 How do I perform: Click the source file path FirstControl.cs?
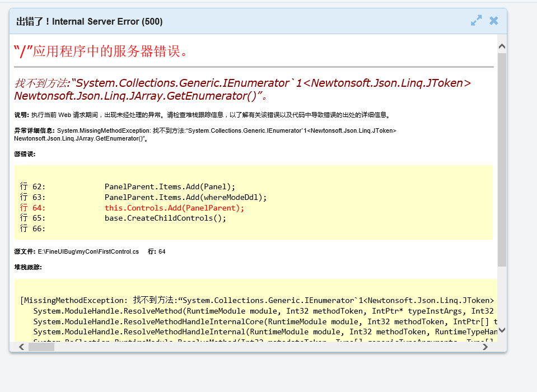[88, 252]
